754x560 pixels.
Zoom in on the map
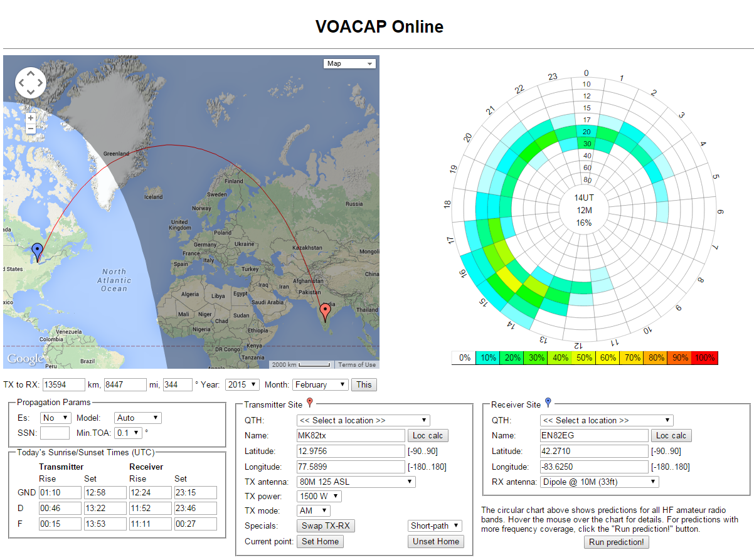(31, 117)
